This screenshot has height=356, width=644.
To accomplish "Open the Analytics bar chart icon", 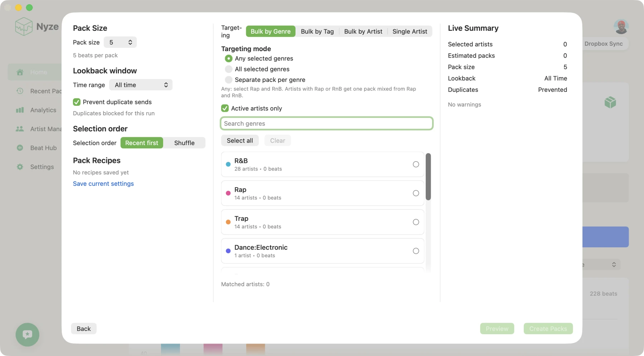I will [20, 110].
